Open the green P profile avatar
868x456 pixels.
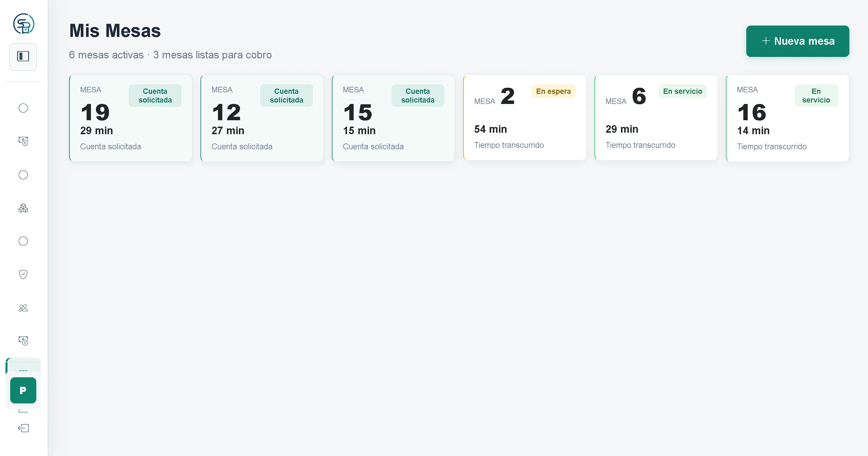[23, 390]
